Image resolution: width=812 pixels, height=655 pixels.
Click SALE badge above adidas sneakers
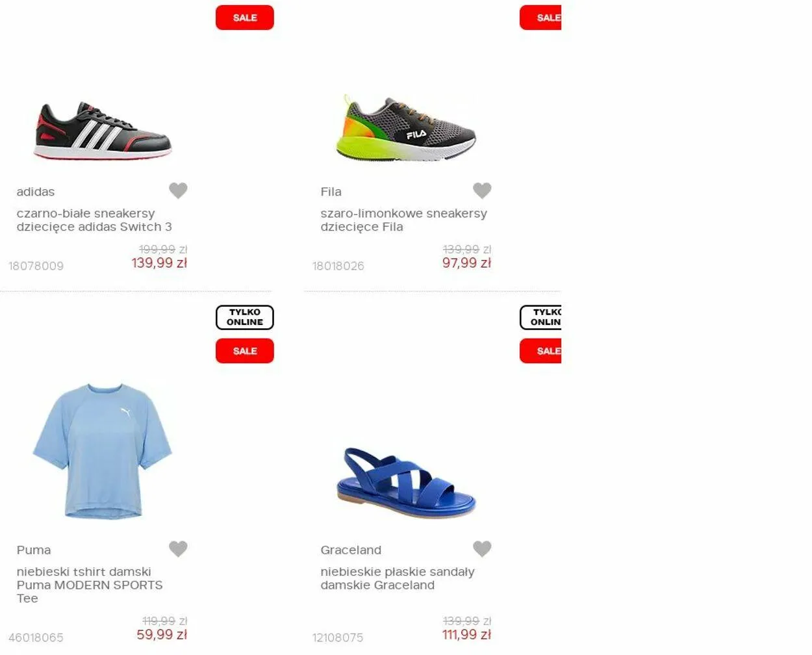(x=245, y=18)
